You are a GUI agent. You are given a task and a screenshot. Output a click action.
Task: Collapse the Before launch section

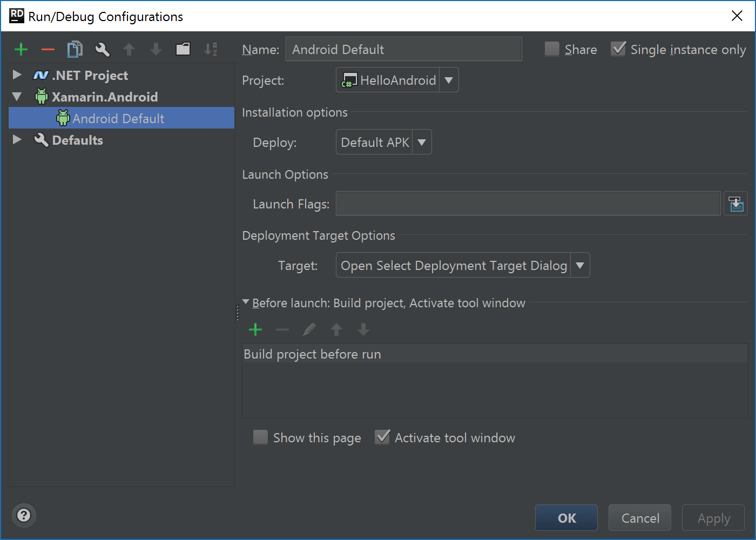pyautogui.click(x=246, y=302)
